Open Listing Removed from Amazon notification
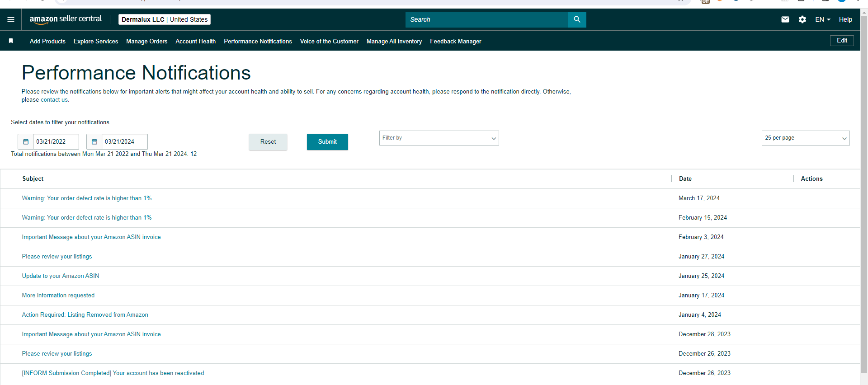The width and height of the screenshot is (868, 385). click(x=85, y=315)
